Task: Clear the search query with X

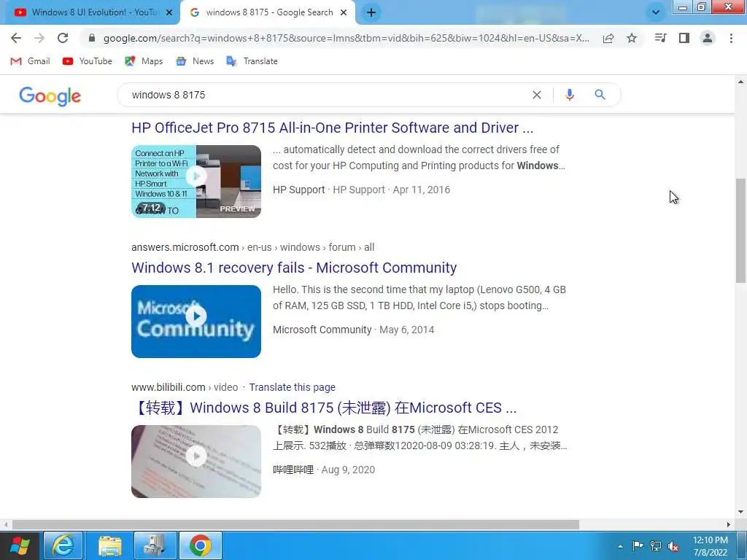Action: tap(537, 95)
